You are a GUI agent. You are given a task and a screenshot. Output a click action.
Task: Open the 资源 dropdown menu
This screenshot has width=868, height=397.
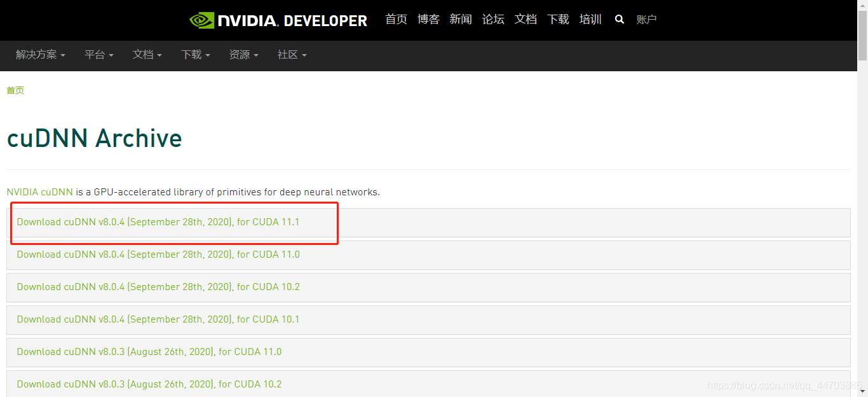click(x=243, y=55)
